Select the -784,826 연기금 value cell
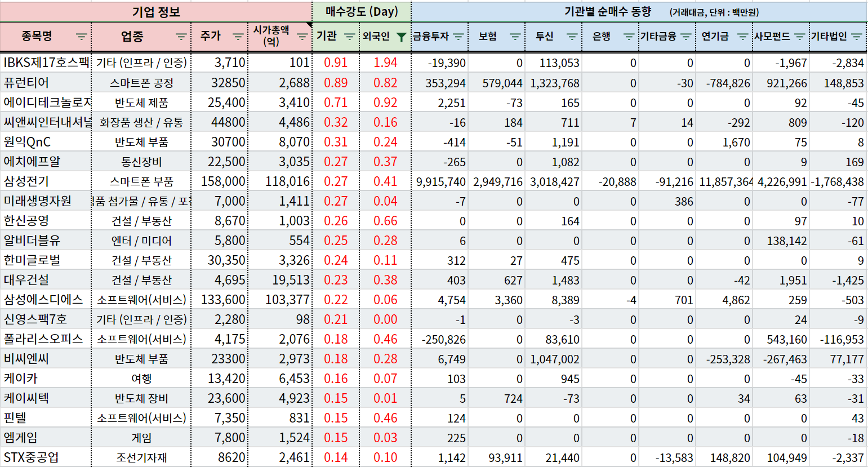 click(724, 83)
